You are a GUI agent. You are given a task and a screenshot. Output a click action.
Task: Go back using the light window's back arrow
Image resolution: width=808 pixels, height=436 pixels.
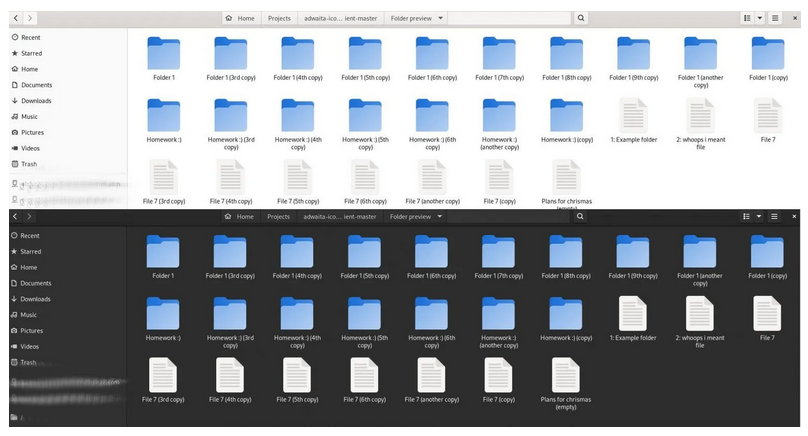tap(16, 18)
